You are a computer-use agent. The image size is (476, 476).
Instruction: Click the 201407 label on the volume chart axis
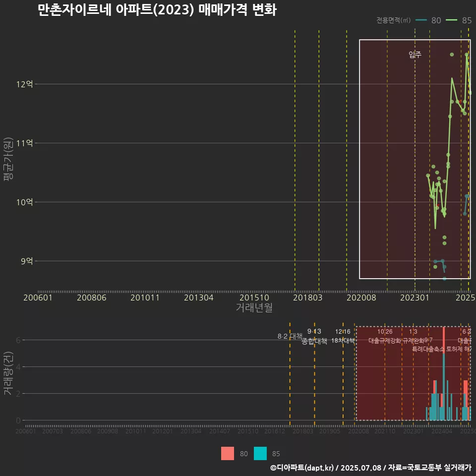(220, 431)
